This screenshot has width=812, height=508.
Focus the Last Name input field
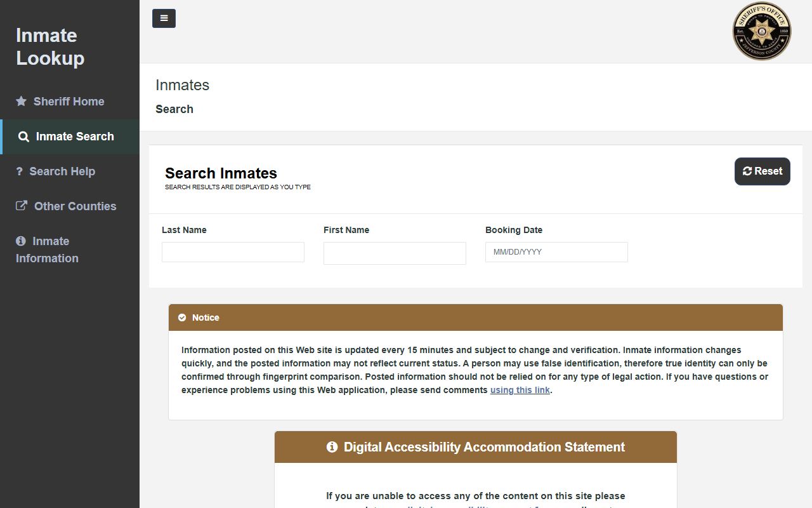[x=233, y=252]
